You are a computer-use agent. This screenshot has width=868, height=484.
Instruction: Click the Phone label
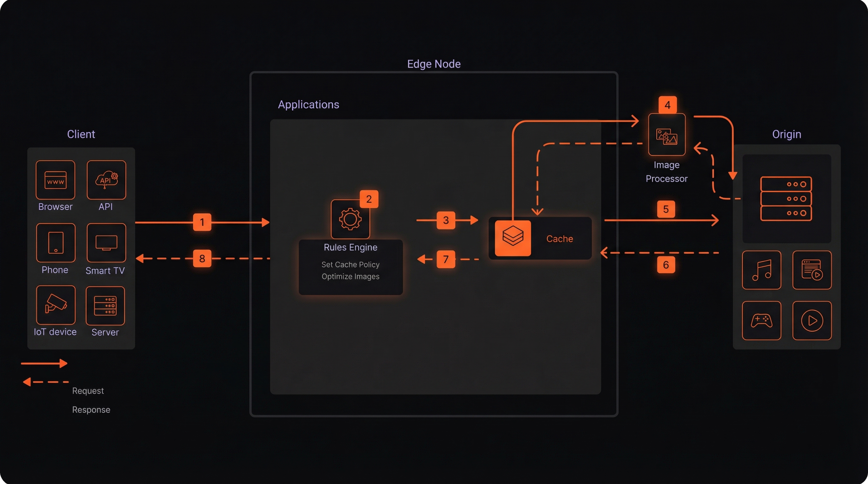click(55, 270)
